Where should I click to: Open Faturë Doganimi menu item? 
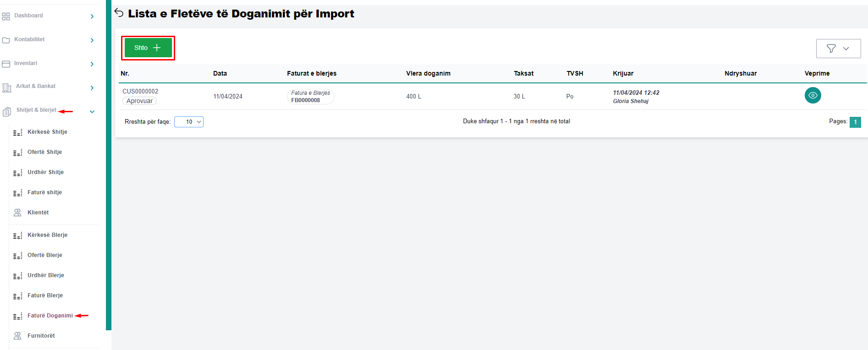50,316
